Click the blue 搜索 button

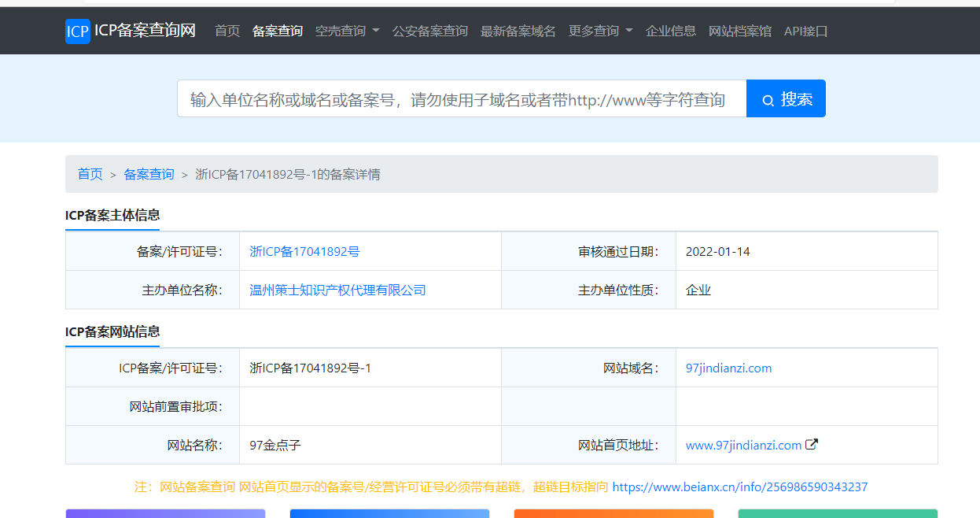pyautogui.click(x=786, y=98)
